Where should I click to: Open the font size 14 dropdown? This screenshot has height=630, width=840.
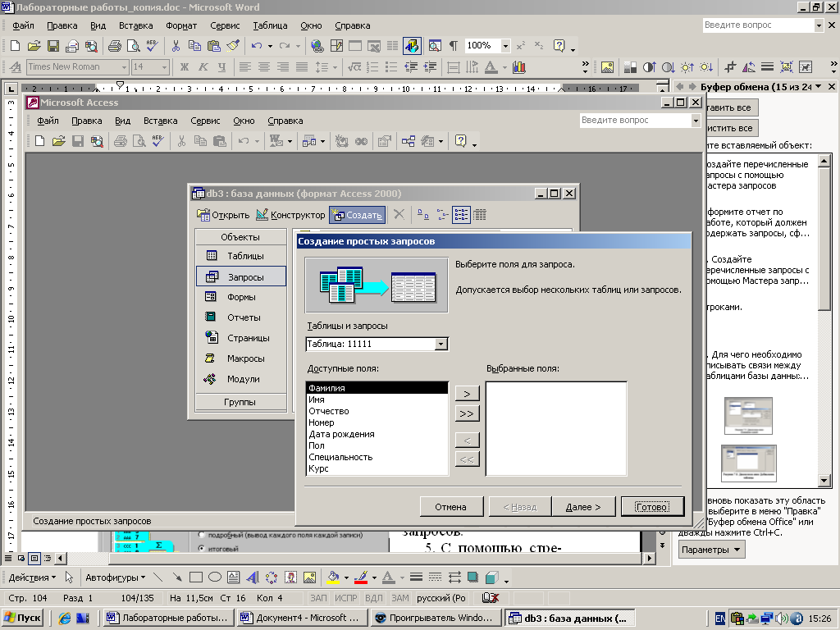pyautogui.click(x=164, y=67)
